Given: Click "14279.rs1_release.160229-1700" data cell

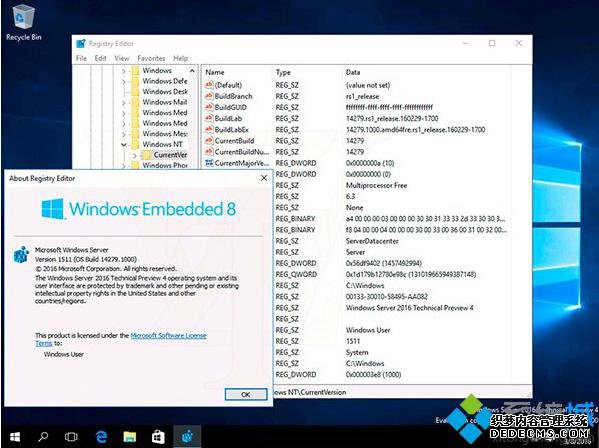Looking at the screenshot, I should 392,118.
